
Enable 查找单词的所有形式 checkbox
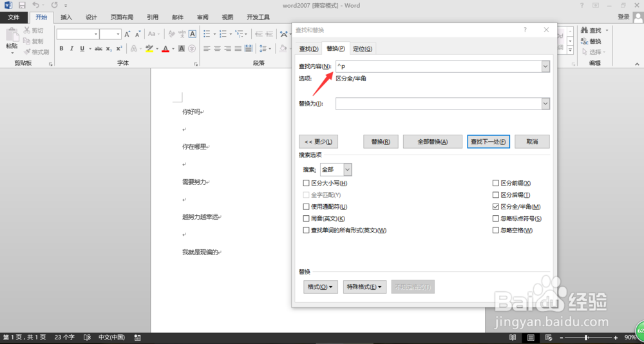(305, 231)
